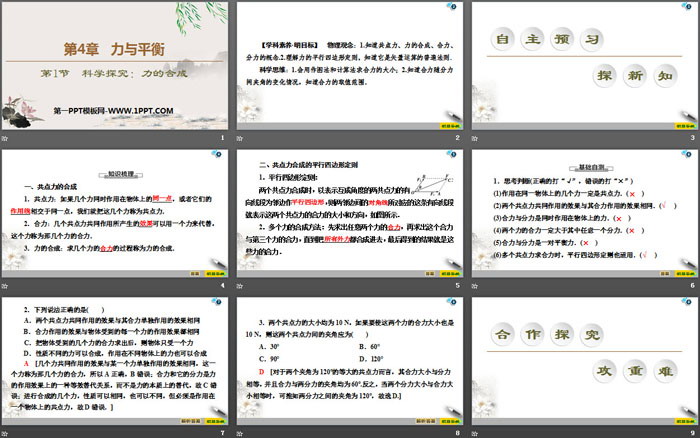Select slide 2 thumbnail with 学科素养 objectives
700x438 pixels.
350,66
